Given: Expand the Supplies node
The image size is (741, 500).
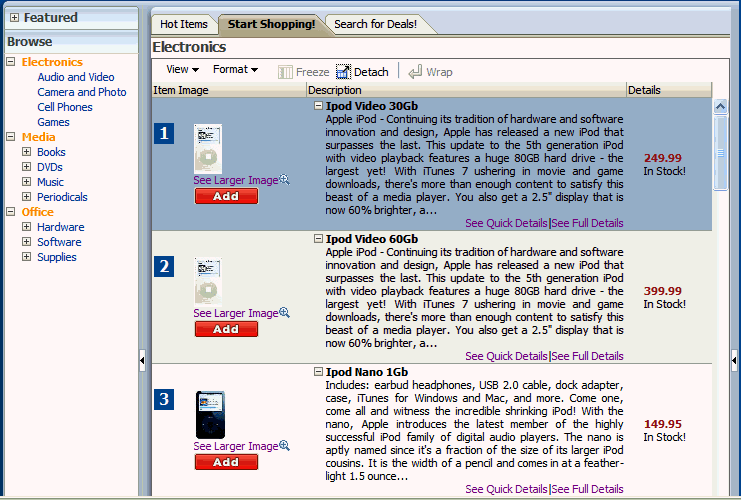Looking at the screenshot, I should 26,257.
